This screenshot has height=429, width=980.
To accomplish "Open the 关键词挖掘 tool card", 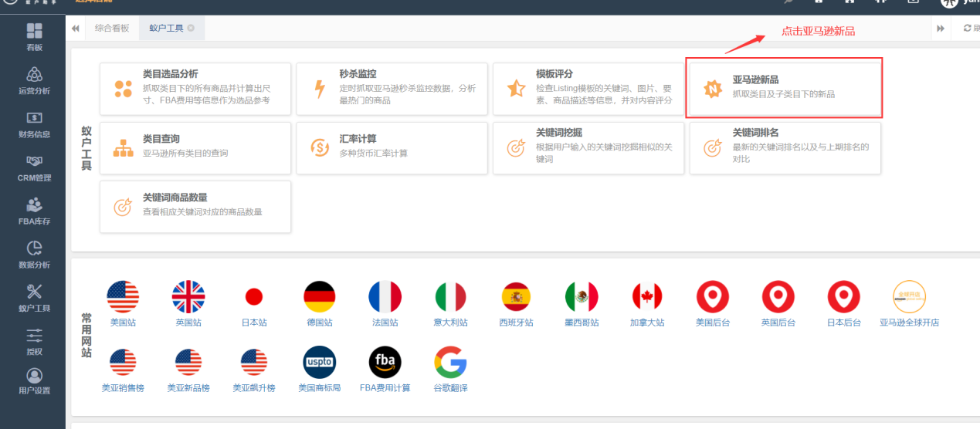I will tap(588, 148).
